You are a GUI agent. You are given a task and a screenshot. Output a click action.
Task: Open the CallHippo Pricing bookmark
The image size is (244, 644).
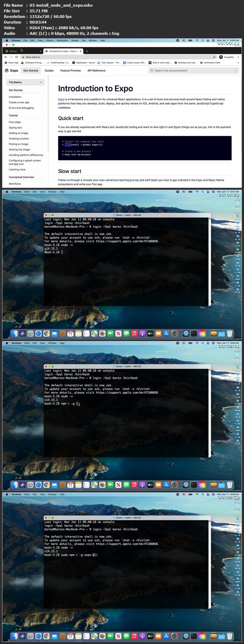point(32,63)
